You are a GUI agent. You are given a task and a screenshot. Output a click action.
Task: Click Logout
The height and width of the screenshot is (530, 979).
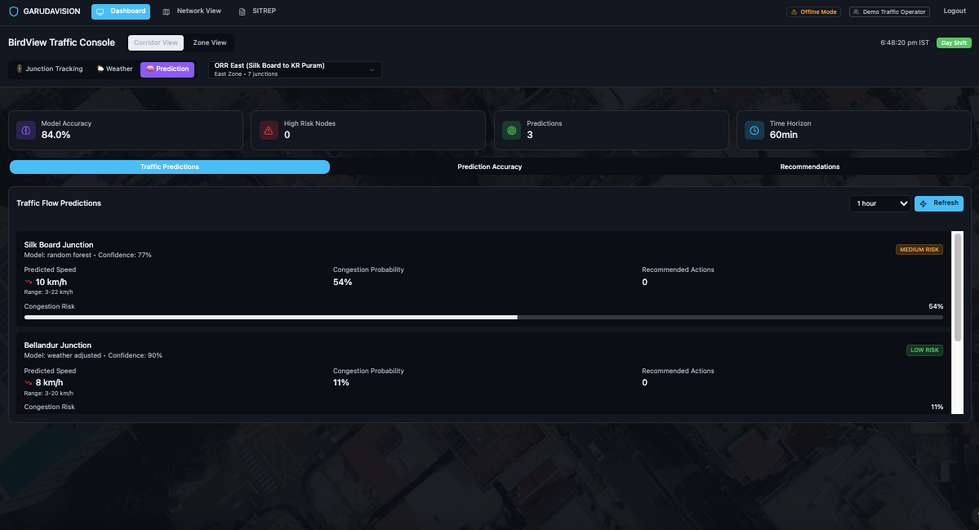pos(955,11)
